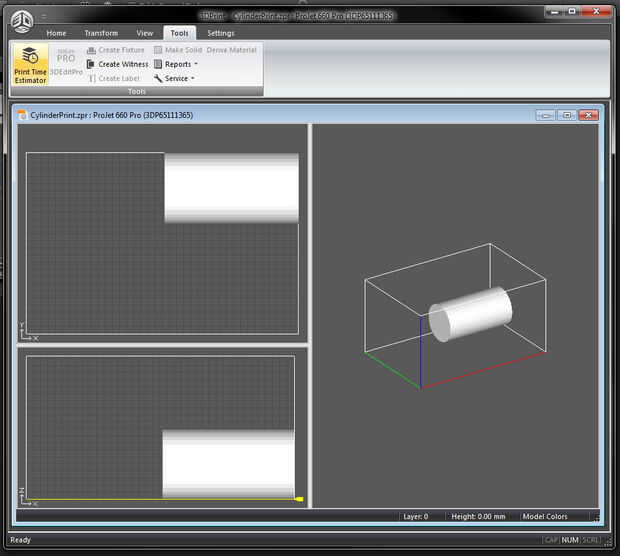Click the CylinderPrint.zpr document window title
This screenshot has width=620, height=556.
coord(112,115)
